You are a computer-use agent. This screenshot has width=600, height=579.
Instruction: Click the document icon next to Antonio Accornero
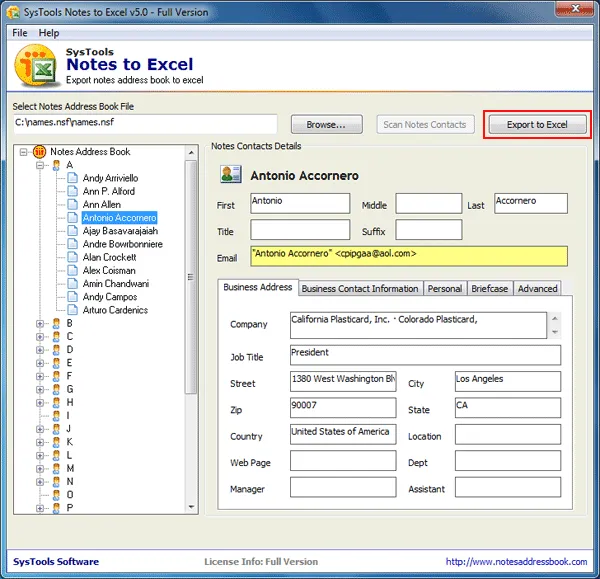click(73, 217)
